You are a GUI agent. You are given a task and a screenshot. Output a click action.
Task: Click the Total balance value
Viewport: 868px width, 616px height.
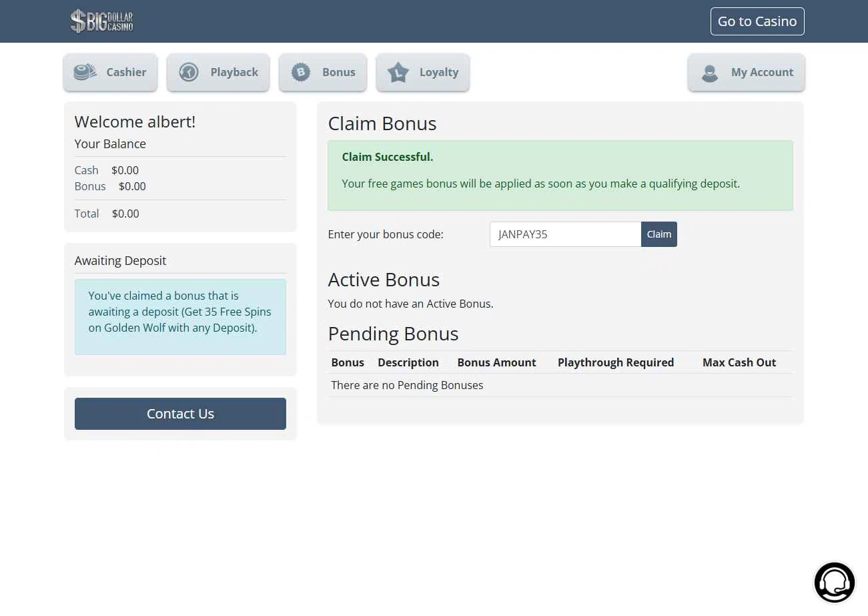tap(125, 214)
